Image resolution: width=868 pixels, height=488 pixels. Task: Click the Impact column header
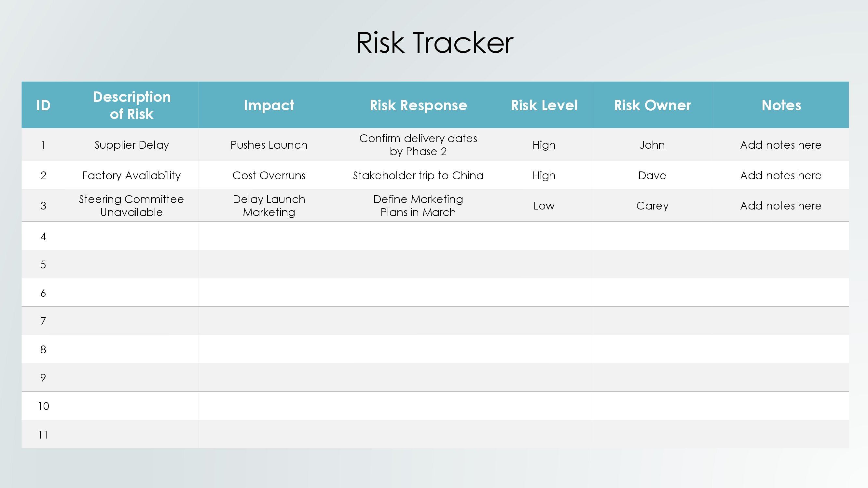(269, 105)
